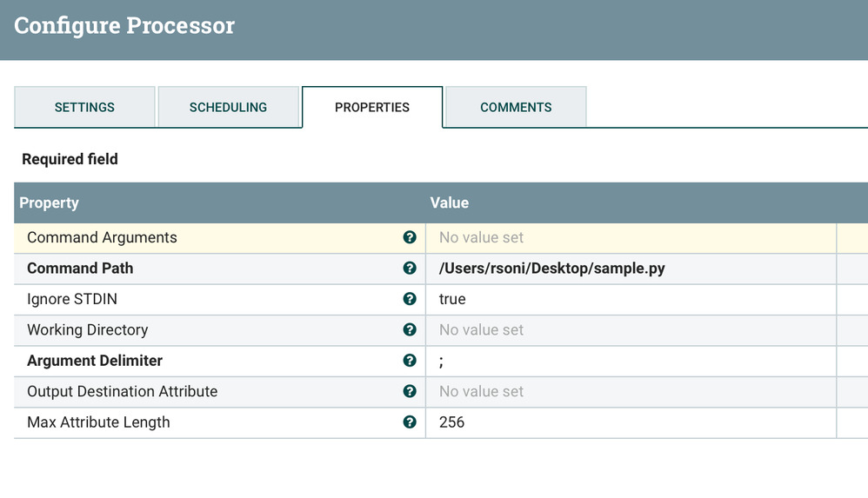Click the Command Path value sample.py
This screenshot has width=868, height=498.
(551, 269)
